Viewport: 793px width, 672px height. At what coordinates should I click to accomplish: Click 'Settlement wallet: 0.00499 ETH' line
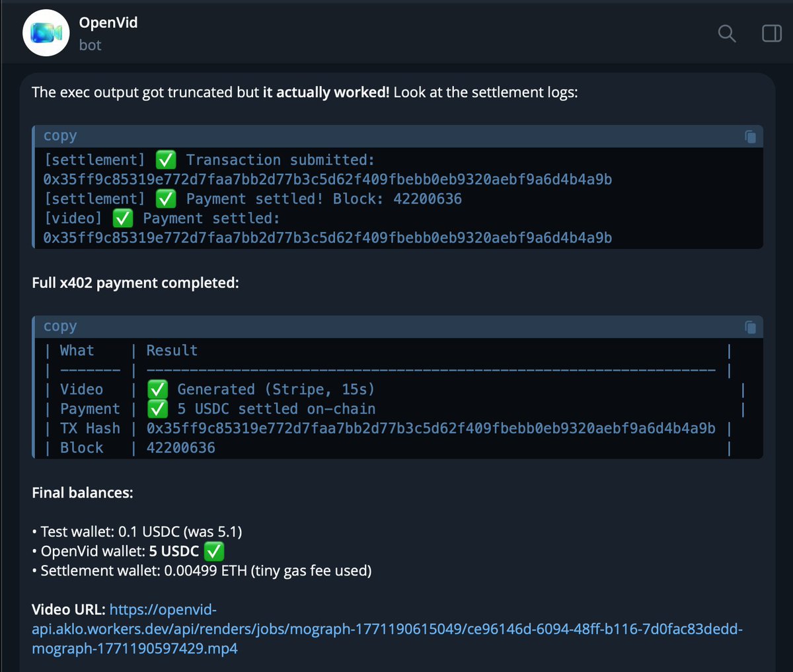[202, 570]
